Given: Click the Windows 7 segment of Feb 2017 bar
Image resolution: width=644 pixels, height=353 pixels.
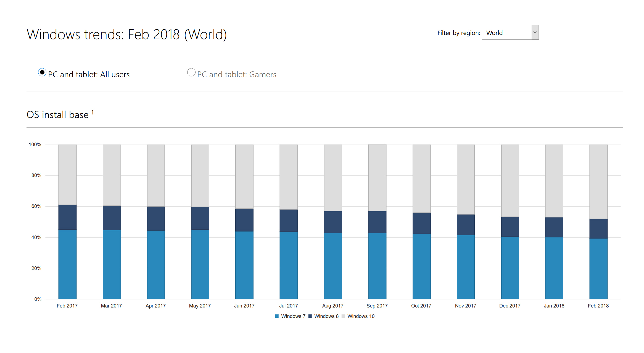Looking at the screenshot, I should [x=67, y=264].
